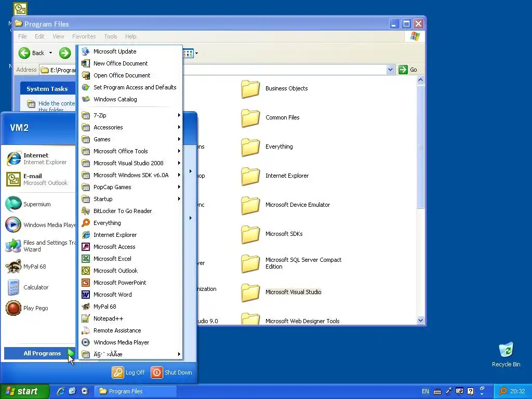Click the Everything search tray icon
The image size is (532, 399).
click(x=503, y=391)
